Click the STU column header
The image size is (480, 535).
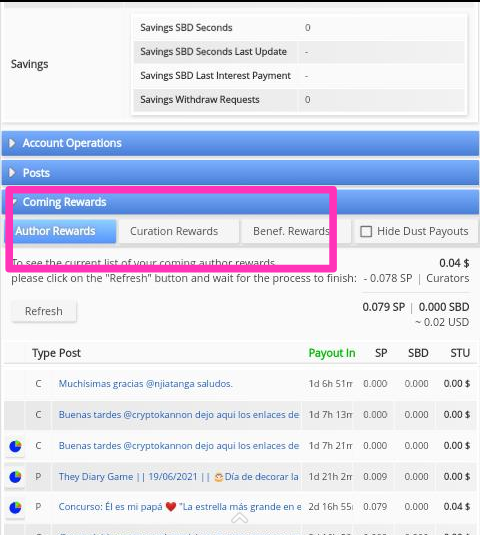[460, 353]
